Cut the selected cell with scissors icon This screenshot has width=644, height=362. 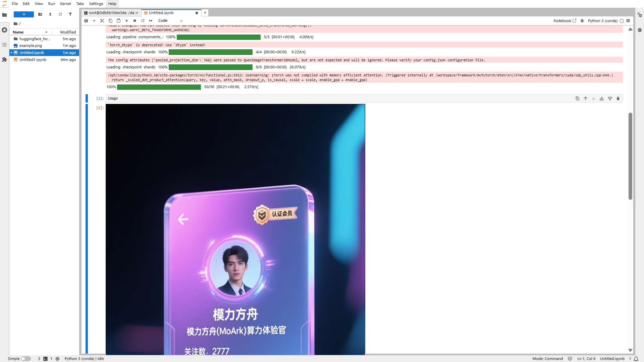(x=102, y=21)
